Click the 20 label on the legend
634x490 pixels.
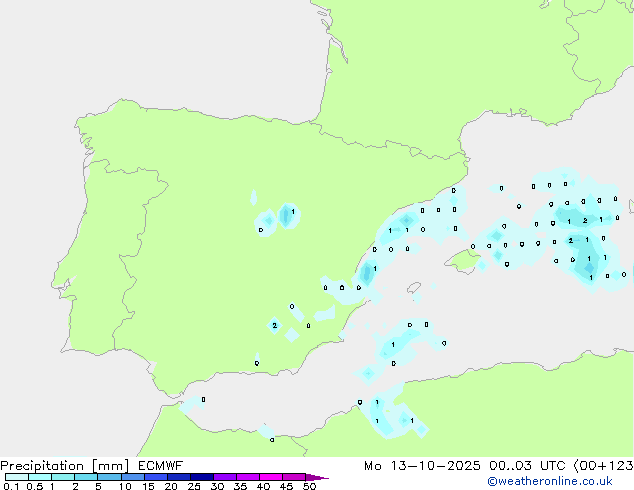pyautogui.click(x=171, y=487)
